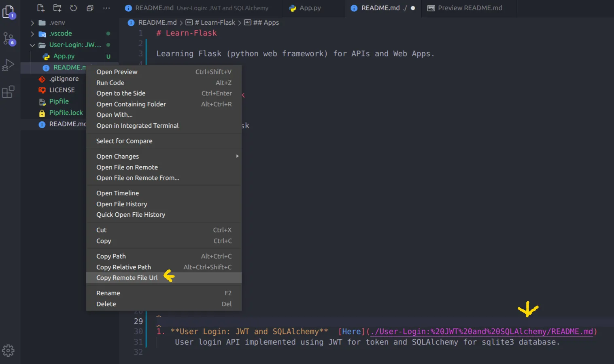This screenshot has height=364, width=614.
Task: Select Run Code in the context menu
Action: click(164, 83)
